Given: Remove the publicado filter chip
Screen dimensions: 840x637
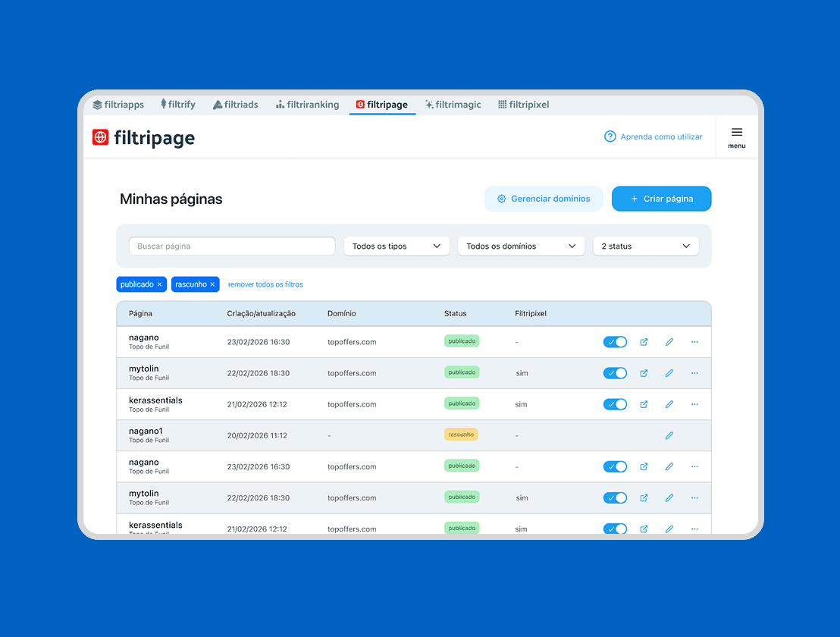Looking at the screenshot, I should pos(160,284).
